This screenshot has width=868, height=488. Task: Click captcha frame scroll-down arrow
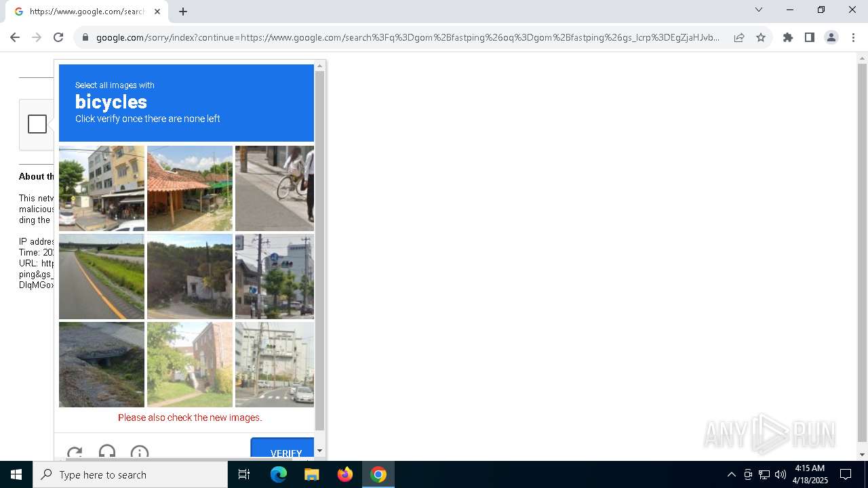tap(320, 451)
